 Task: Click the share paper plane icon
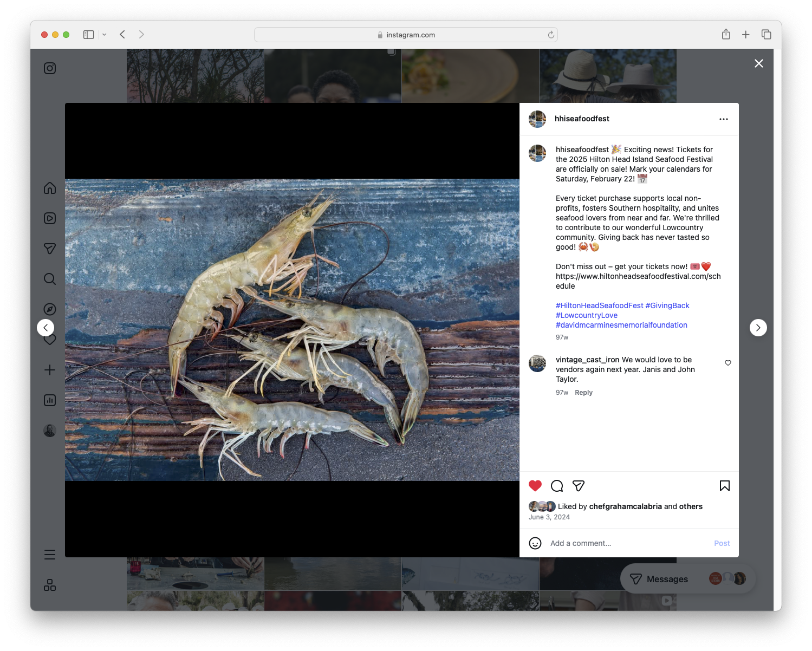tap(579, 486)
